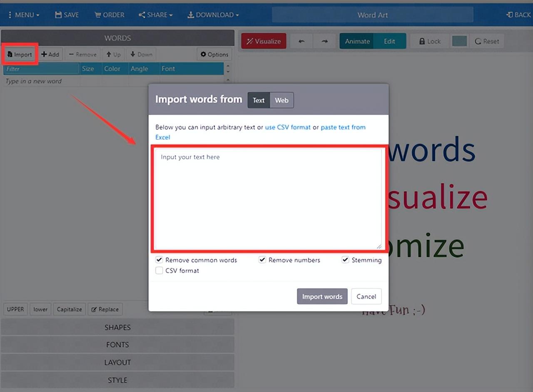Viewport: 533px width, 392px height.
Task: Click the undo arrow button
Action: tap(302, 41)
